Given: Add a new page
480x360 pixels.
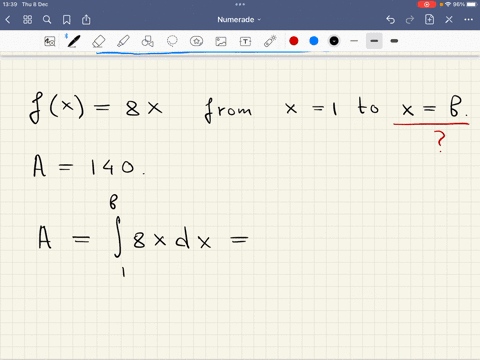Looking at the screenshot, I should click(429, 19).
